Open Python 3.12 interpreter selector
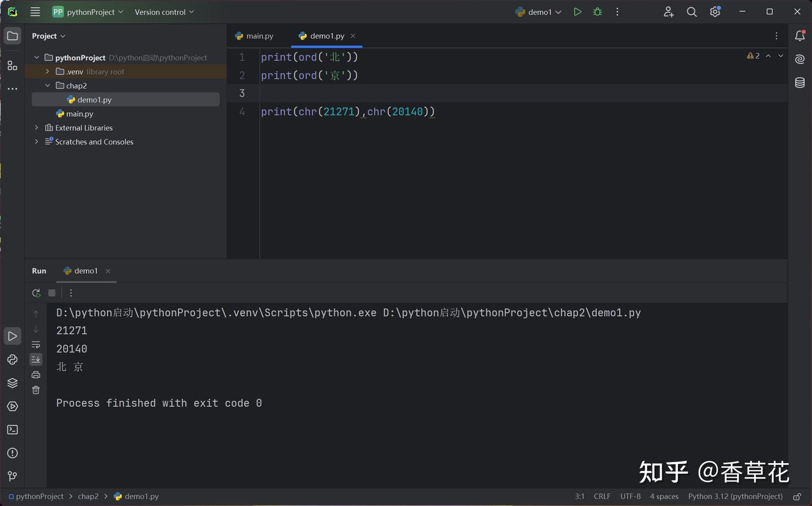This screenshot has height=506, width=812. coord(735,496)
